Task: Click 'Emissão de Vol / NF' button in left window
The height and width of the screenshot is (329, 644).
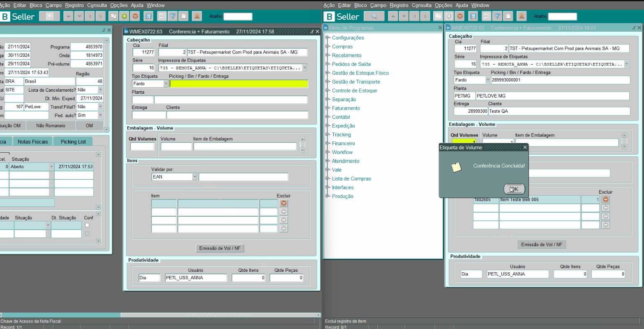Action: tap(219, 248)
